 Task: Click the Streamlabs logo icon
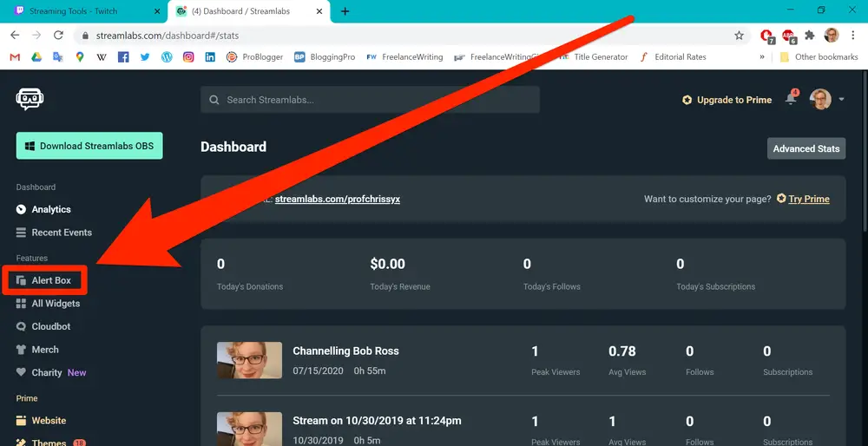pyautogui.click(x=30, y=99)
